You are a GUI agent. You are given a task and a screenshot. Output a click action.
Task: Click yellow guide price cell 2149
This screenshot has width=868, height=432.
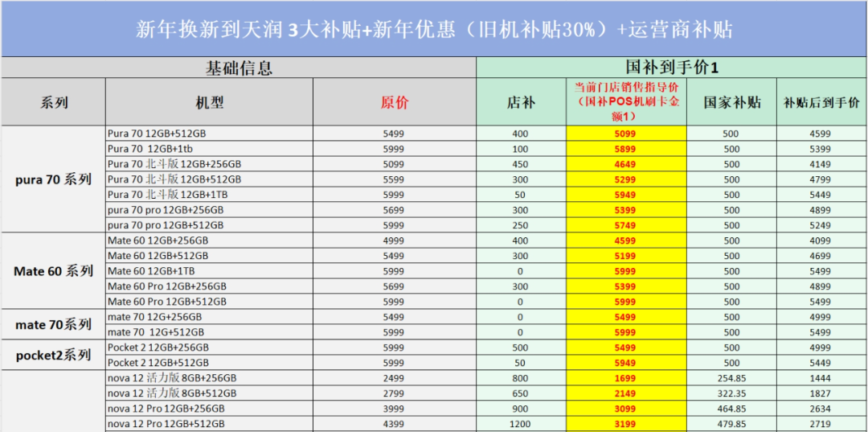pos(626,393)
